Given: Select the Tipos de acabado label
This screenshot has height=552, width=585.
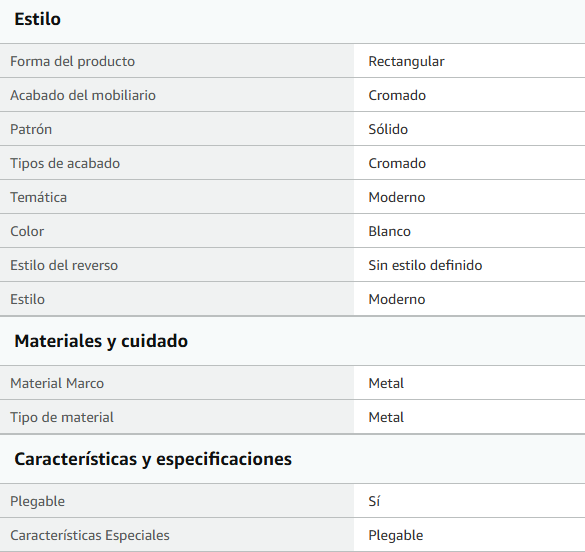Looking at the screenshot, I should click(65, 163).
